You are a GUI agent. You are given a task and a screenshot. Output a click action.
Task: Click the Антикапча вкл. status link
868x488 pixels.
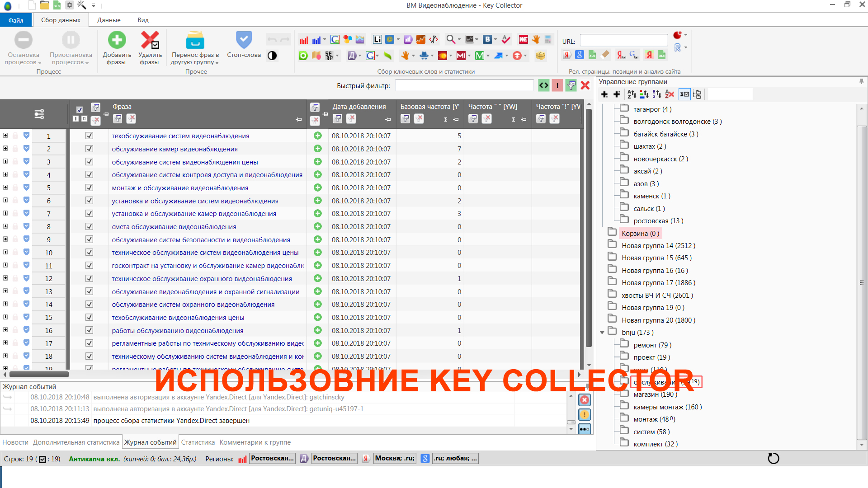tap(94, 459)
